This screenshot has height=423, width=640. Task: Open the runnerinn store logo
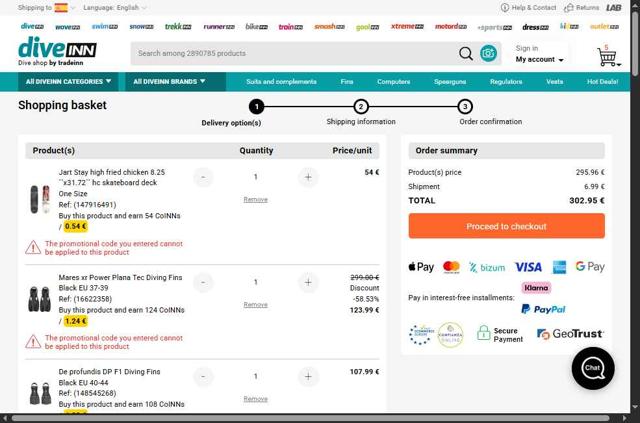[x=219, y=27]
